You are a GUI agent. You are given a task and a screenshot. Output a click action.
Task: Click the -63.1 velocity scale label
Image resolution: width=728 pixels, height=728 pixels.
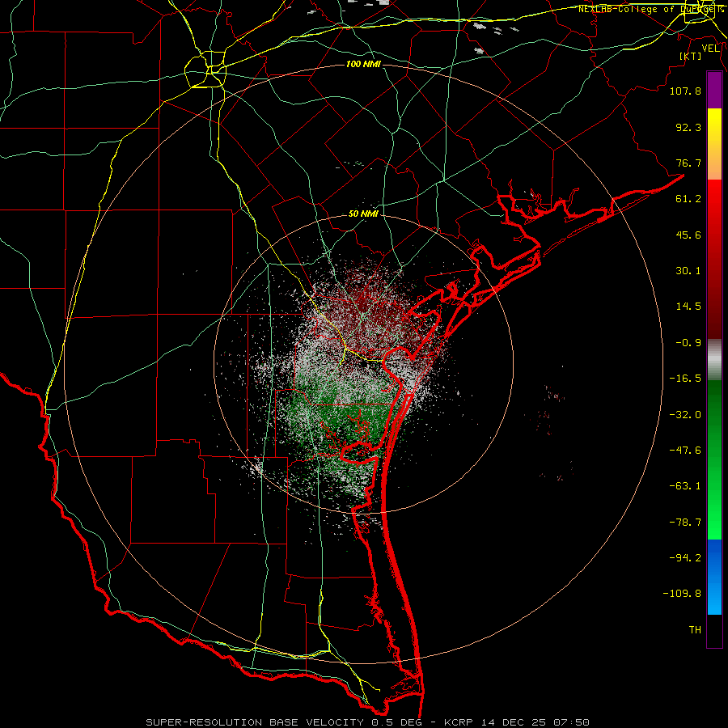[685, 486]
